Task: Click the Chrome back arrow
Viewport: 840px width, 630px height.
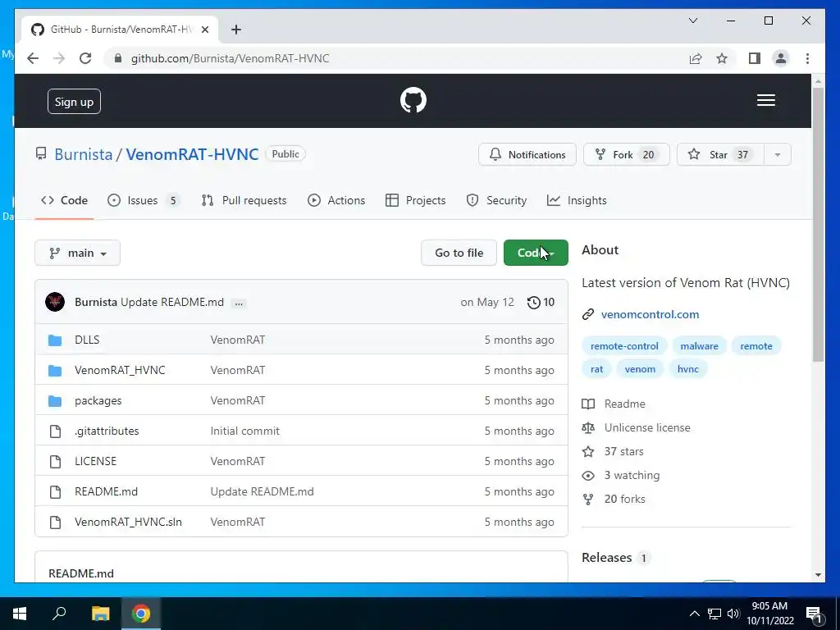Action: click(33, 58)
